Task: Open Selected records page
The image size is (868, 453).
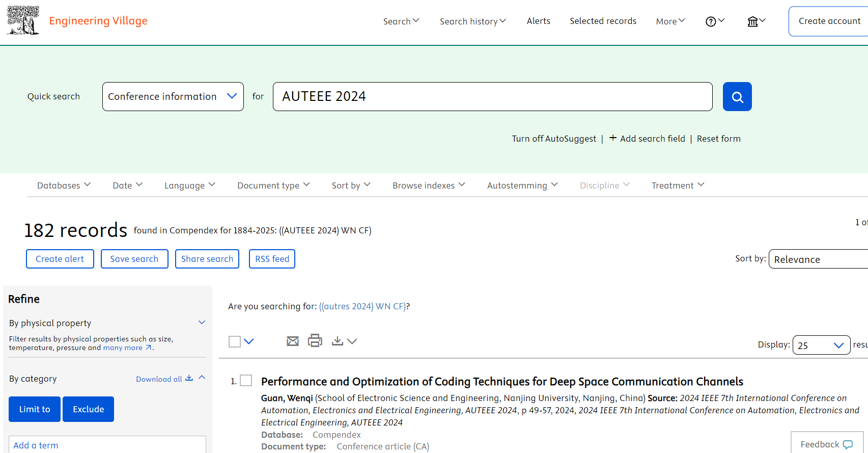Action: coord(603,21)
